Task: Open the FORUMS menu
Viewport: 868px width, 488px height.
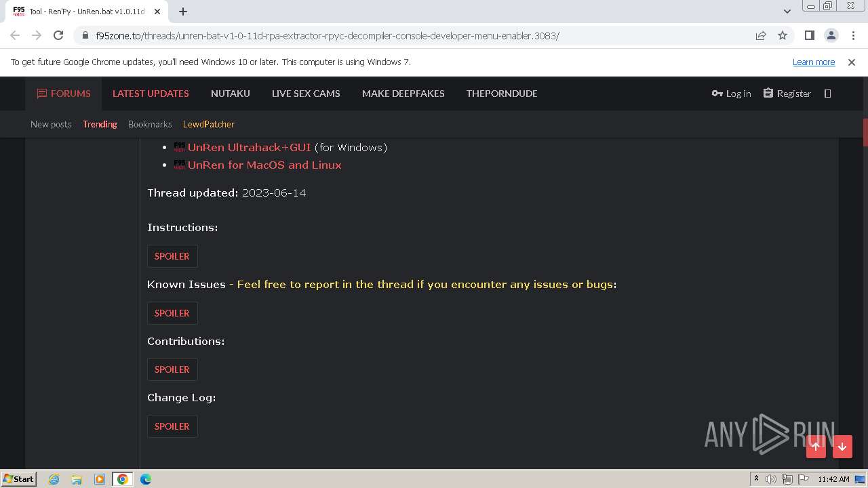Action: tap(64, 94)
